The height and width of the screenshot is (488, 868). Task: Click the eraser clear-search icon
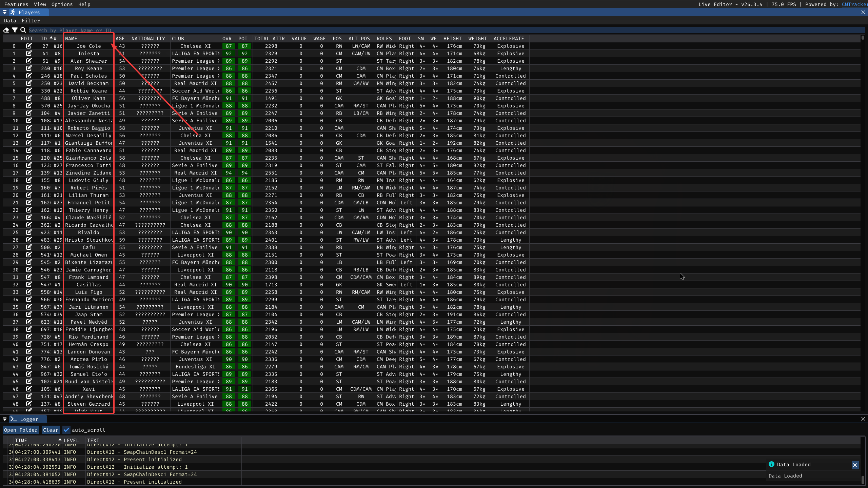6,30
